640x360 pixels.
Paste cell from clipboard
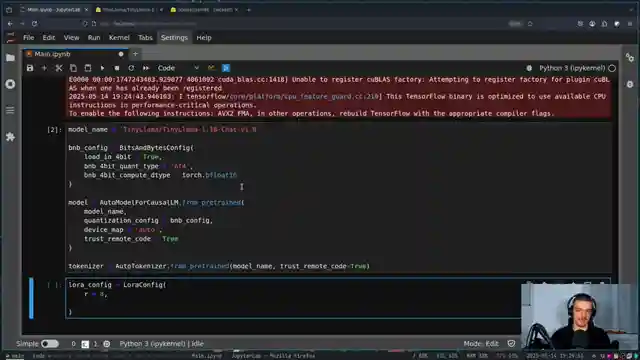coord(88,68)
